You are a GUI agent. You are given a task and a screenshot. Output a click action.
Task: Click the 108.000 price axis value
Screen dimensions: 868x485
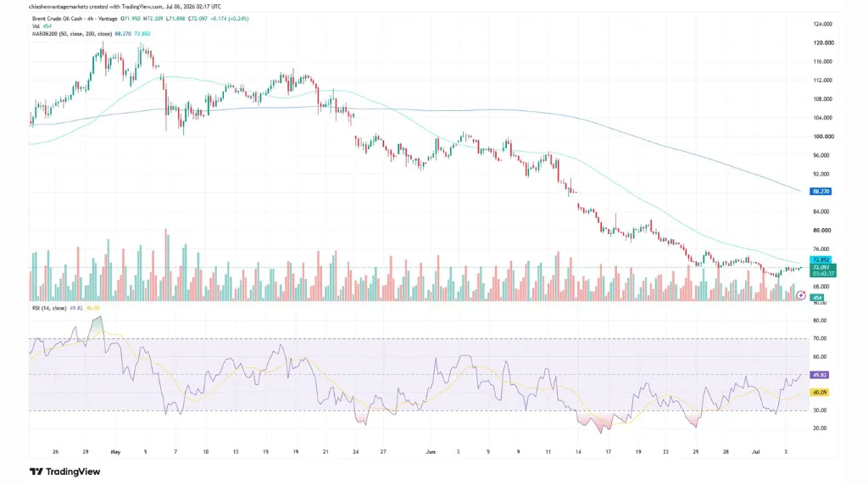point(823,99)
